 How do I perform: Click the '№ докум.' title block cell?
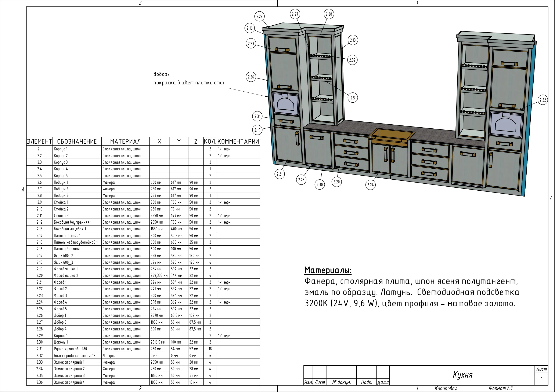point(341,382)
